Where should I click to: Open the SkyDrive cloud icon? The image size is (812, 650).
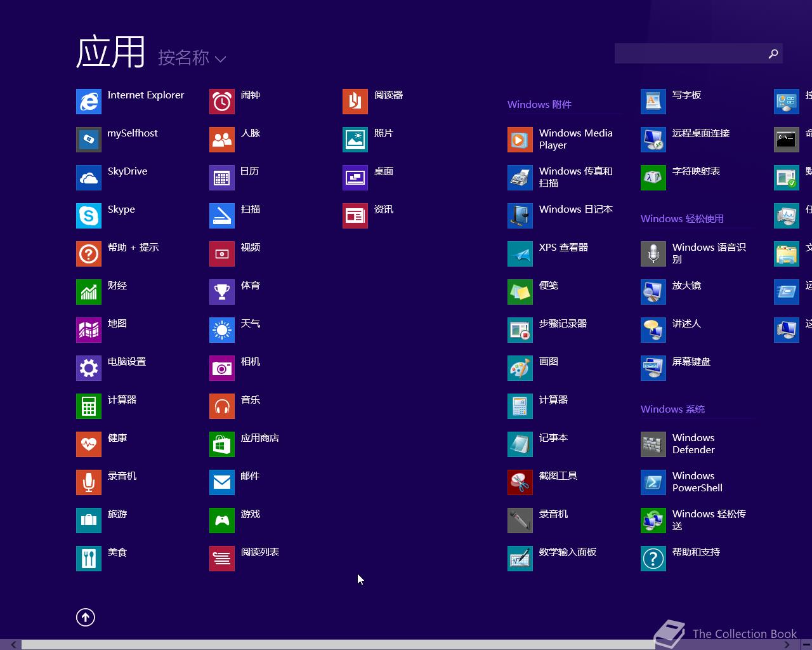tap(89, 178)
